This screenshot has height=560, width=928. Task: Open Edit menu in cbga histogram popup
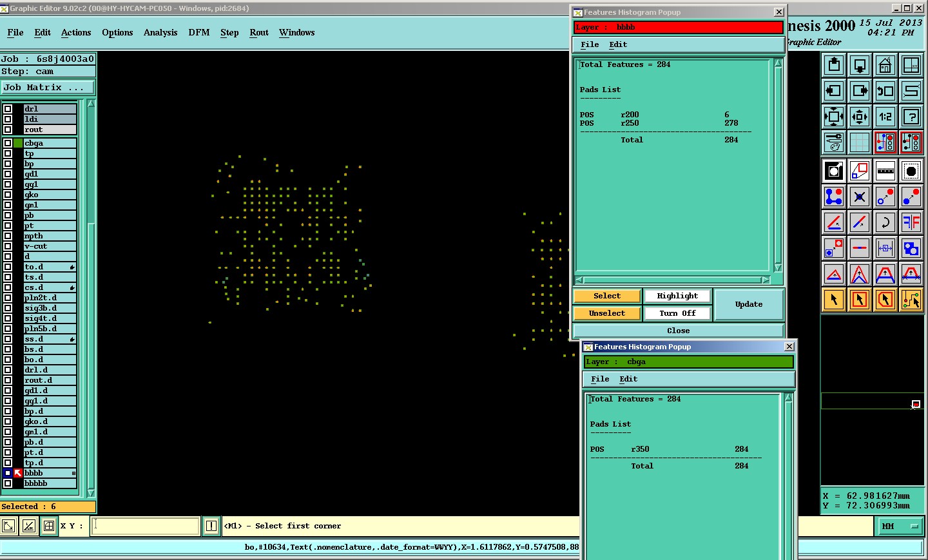pos(628,379)
